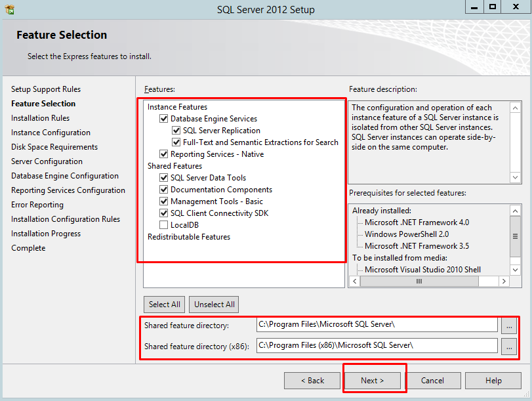Click the prerequisites vertical scrollbar thumb
This screenshot has width=532, height=401.
(x=515, y=236)
